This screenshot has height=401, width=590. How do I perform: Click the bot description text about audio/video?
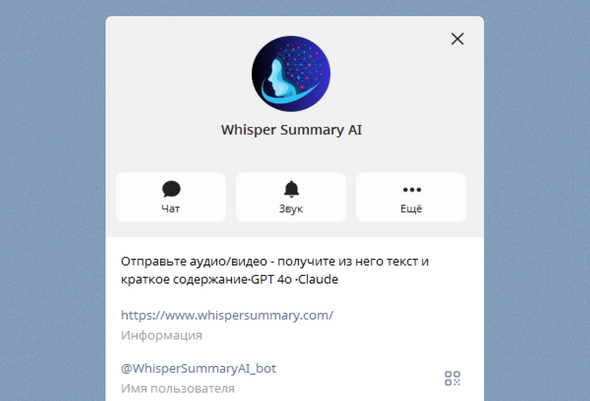pyautogui.click(x=275, y=270)
